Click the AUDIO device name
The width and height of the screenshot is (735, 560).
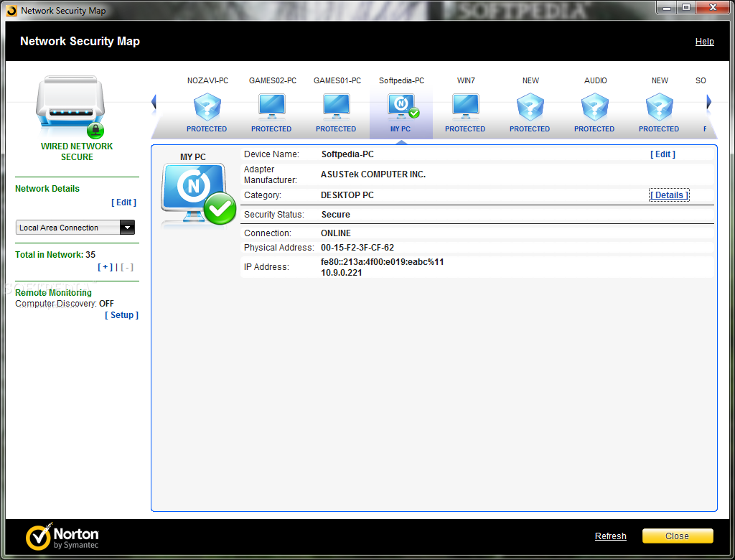pyautogui.click(x=595, y=80)
